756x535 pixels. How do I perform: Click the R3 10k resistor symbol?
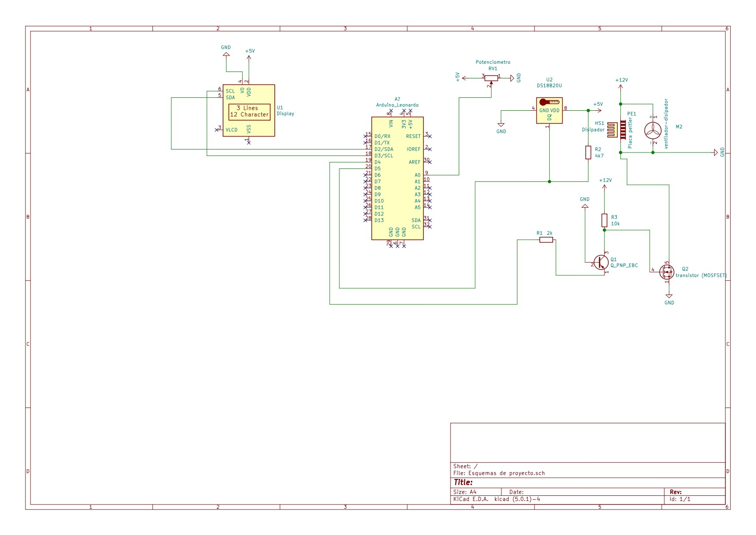coord(605,221)
